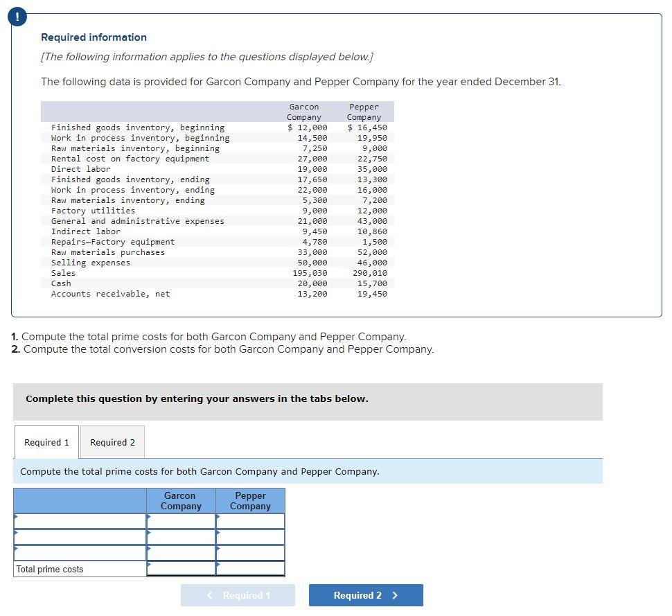Click Pepper Company header in answer table
672x616 pixels.
tap(250, 501)
